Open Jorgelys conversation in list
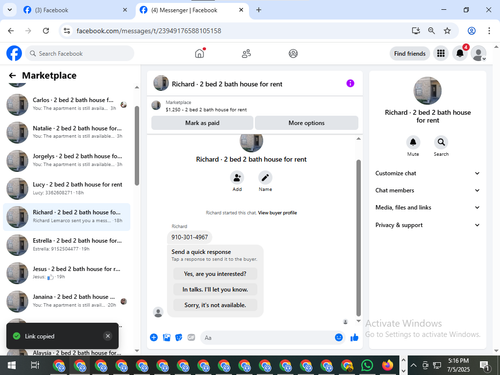The height and width of the screenshot is (375, 500). click(67, 160)
